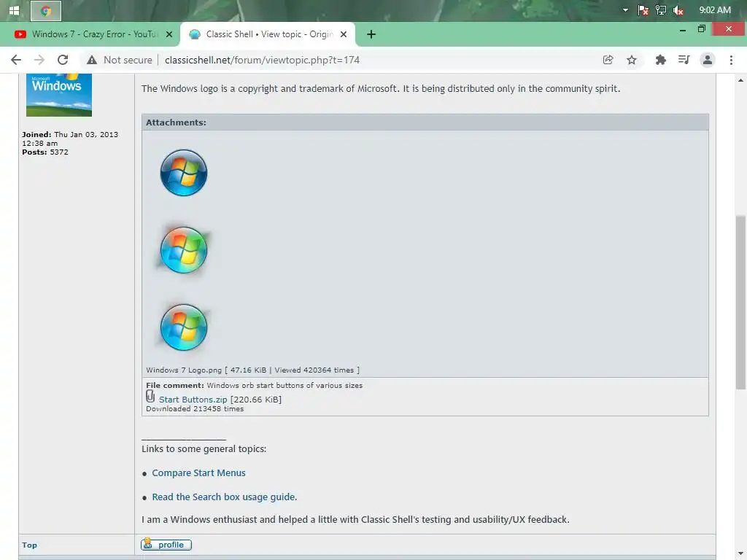Click the Downloaded 213458 times text
Viewport: 747px width, 560px height.
pyautogui.click(x=195, y=408)
